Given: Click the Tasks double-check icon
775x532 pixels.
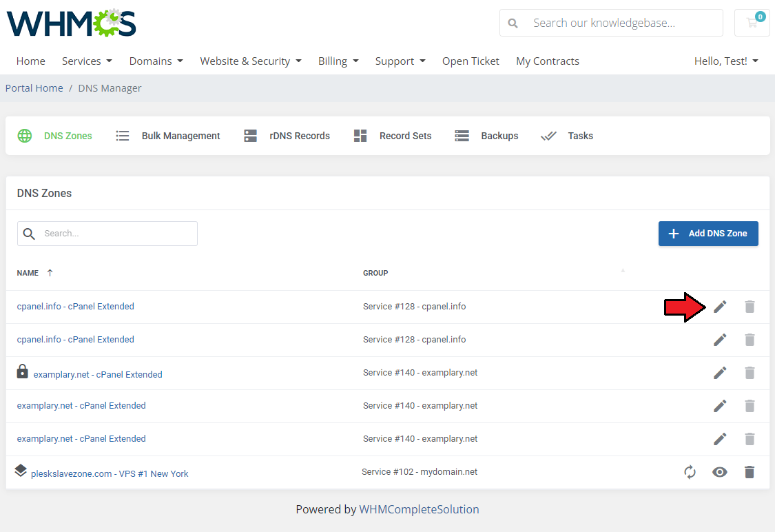Looking at the screenshot, I should [x=548, y=136].
